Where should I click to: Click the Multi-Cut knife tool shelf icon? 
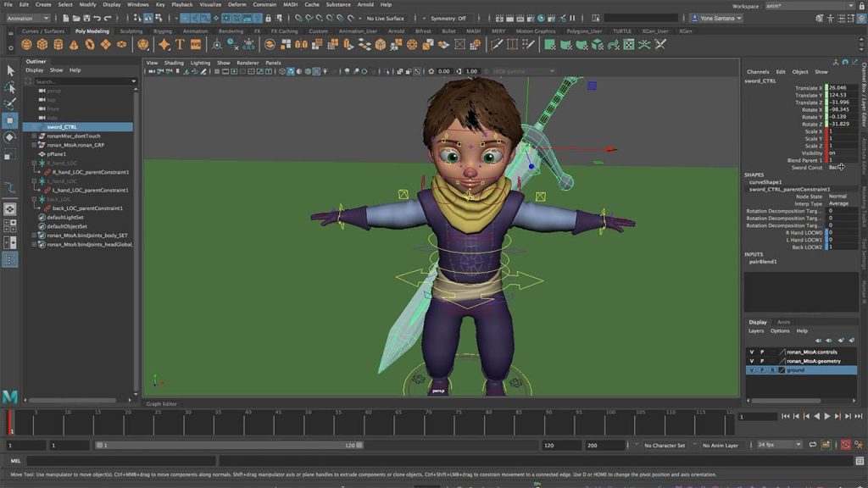pyautogui.click(x=497, y=44)
